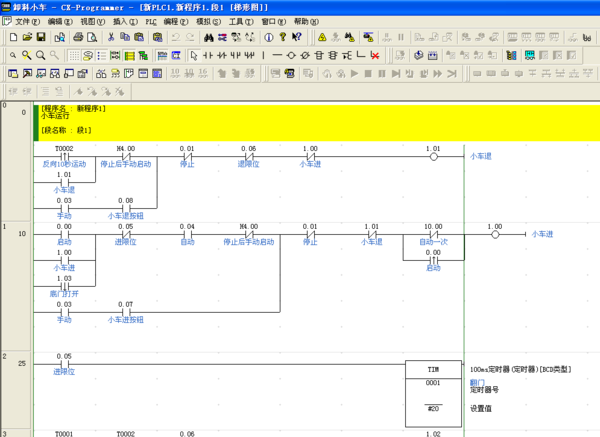Insert a new coil using toolbar icon
The height and width of the screenshot is (437, 600).
click(291, 55)
